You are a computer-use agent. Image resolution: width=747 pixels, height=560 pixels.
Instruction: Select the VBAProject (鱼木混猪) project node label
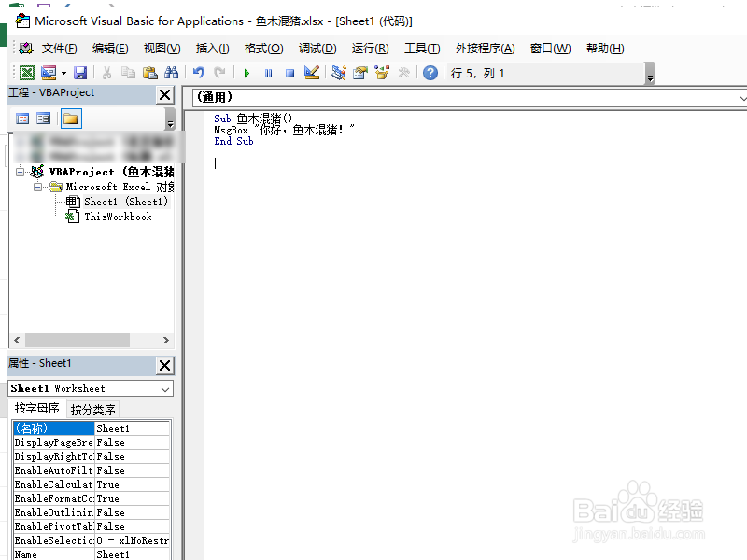(x=111, y=172)
